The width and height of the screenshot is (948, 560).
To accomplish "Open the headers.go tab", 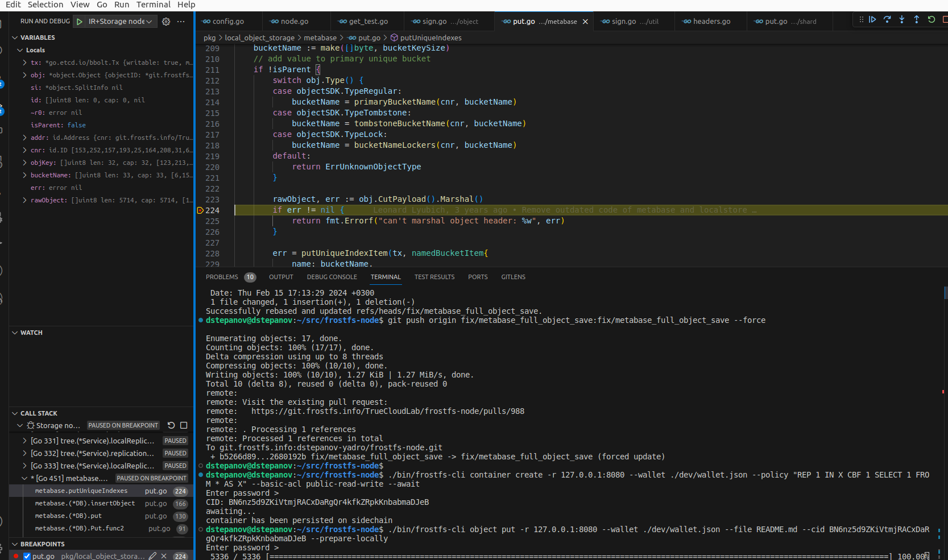I will [711, 22].
